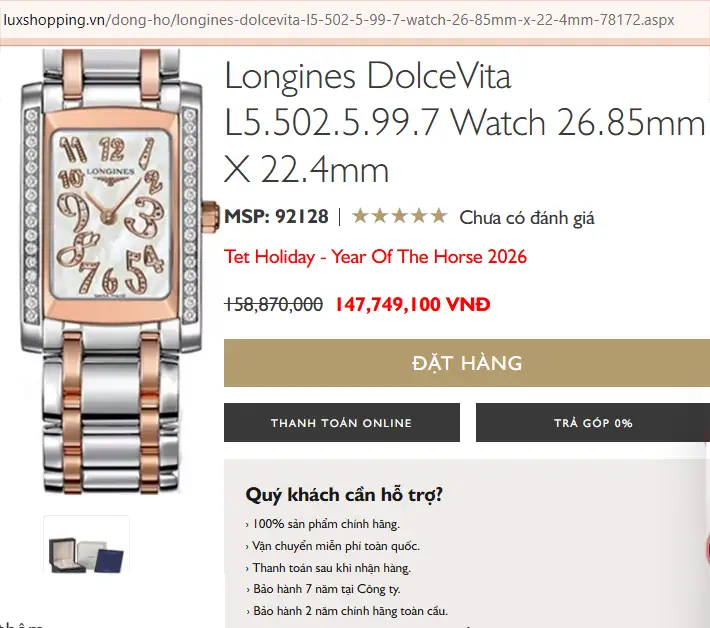Image resolution: width=710 pixels, height=628 pixels.
Task: Click the MSP: 92128 product code
Action: pyautogui.click(x=276, y=216)
